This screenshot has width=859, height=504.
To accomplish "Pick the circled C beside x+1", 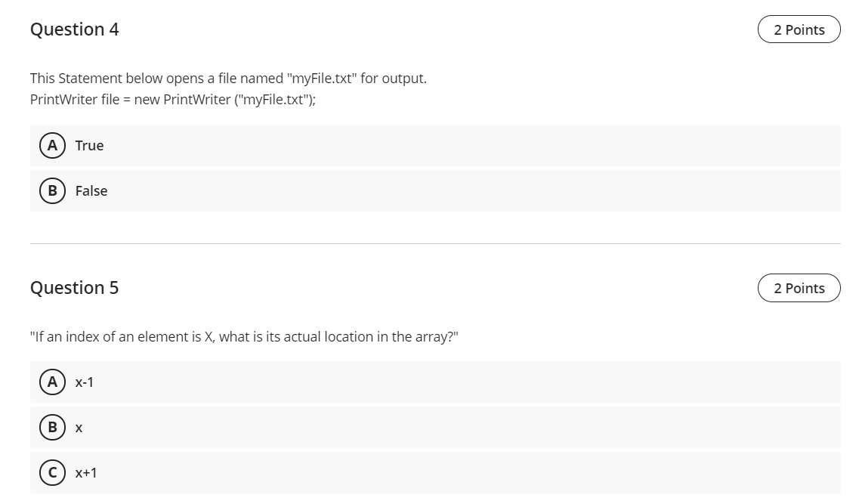I will tap(53, 472).
